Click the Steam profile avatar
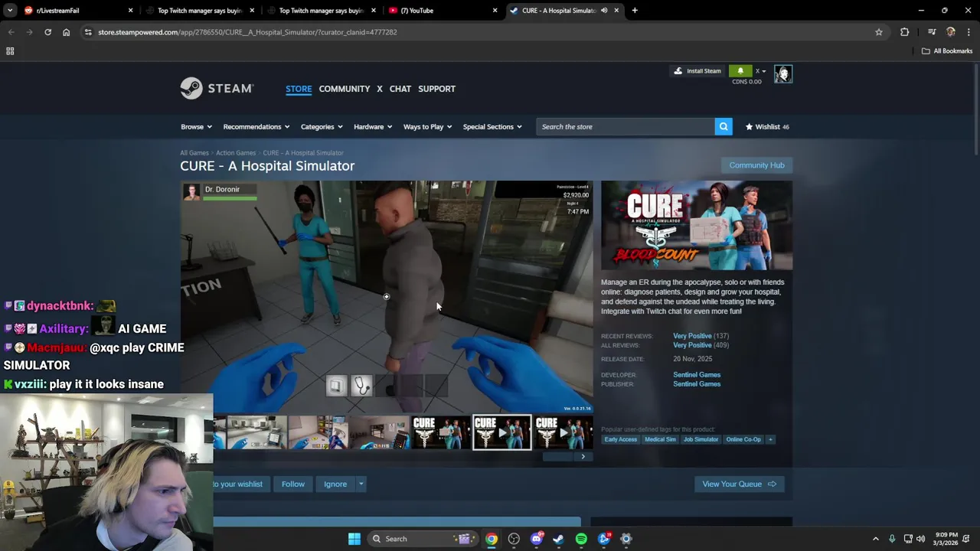This screenshot has width=980, height=551. coord(782,73)
